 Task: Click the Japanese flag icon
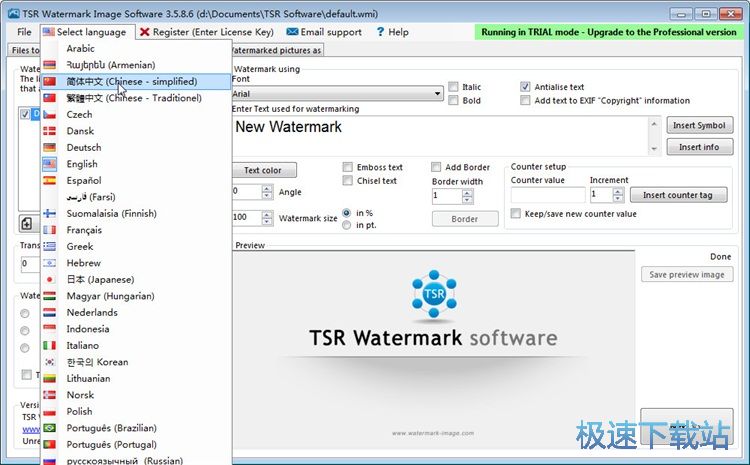click(x=50, y=279)
